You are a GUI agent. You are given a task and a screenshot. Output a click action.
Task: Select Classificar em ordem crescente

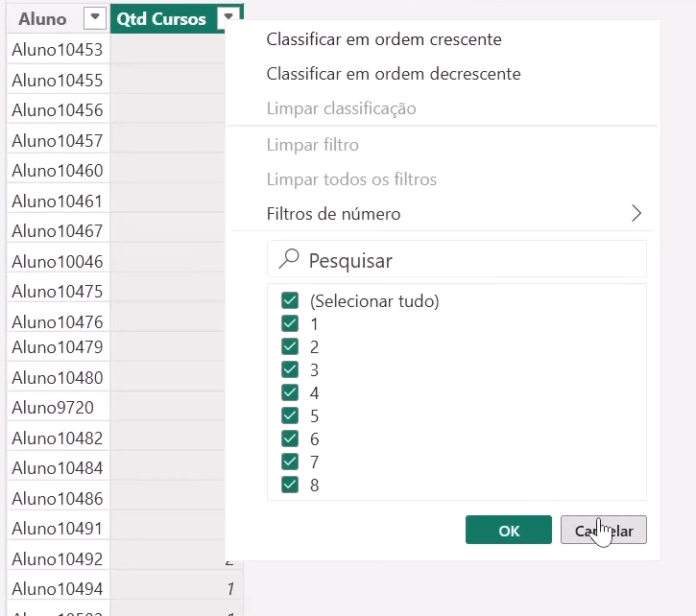[384, 39]
